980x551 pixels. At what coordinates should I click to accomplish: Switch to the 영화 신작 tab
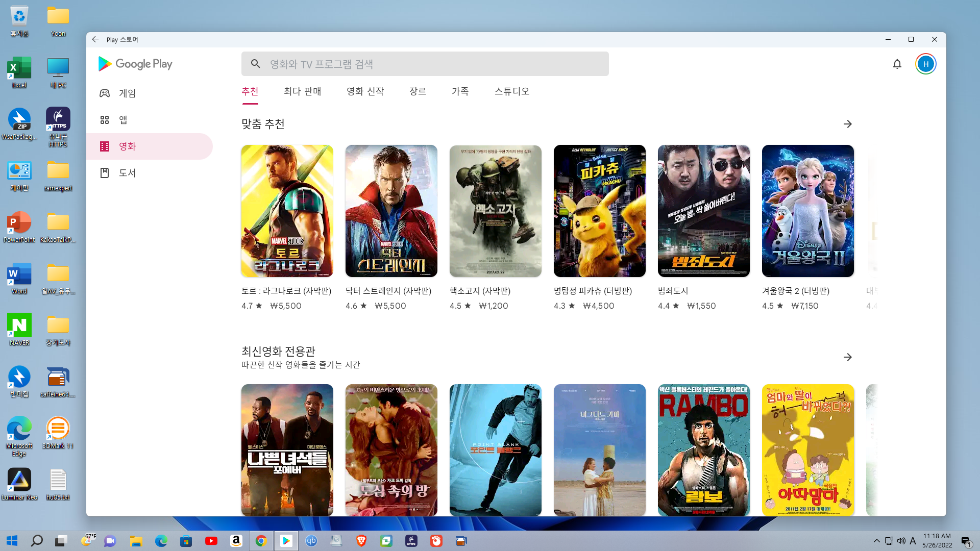click(365, 91)
